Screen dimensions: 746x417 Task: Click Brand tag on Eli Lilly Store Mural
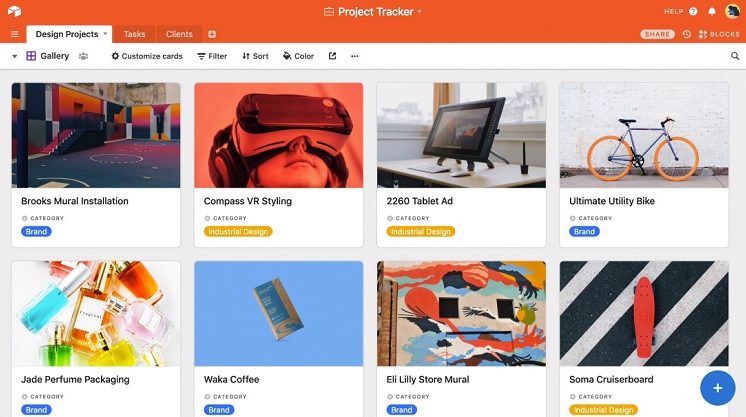coord(402,410)
